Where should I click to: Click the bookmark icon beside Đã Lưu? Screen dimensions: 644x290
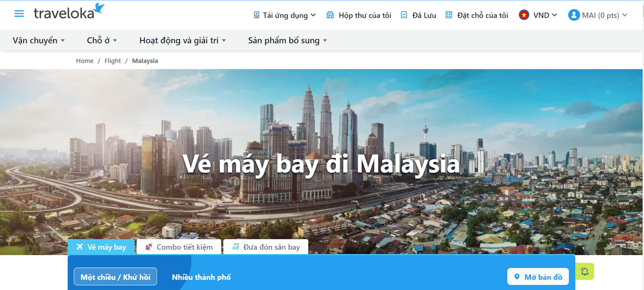(404, 15)
